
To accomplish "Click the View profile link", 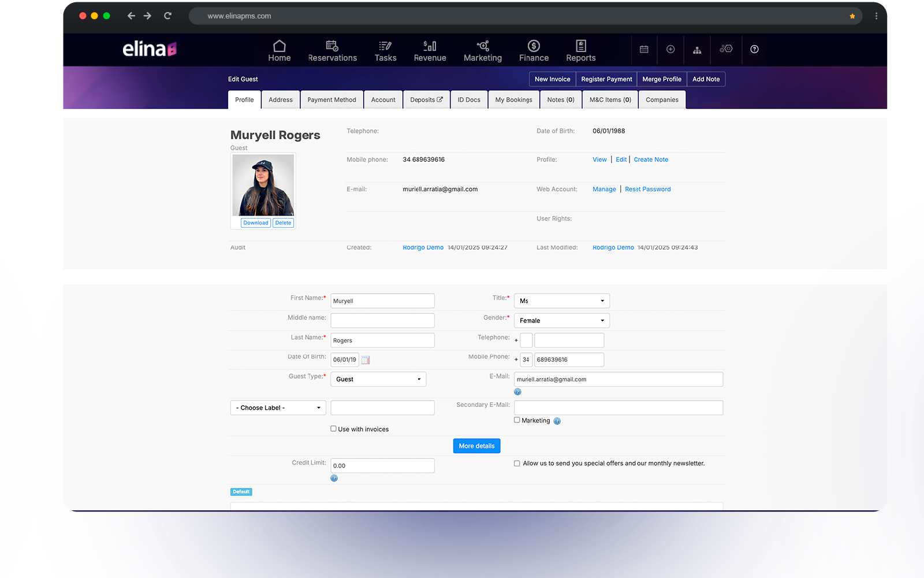I will pyautogui.click(x=599, y=160).
